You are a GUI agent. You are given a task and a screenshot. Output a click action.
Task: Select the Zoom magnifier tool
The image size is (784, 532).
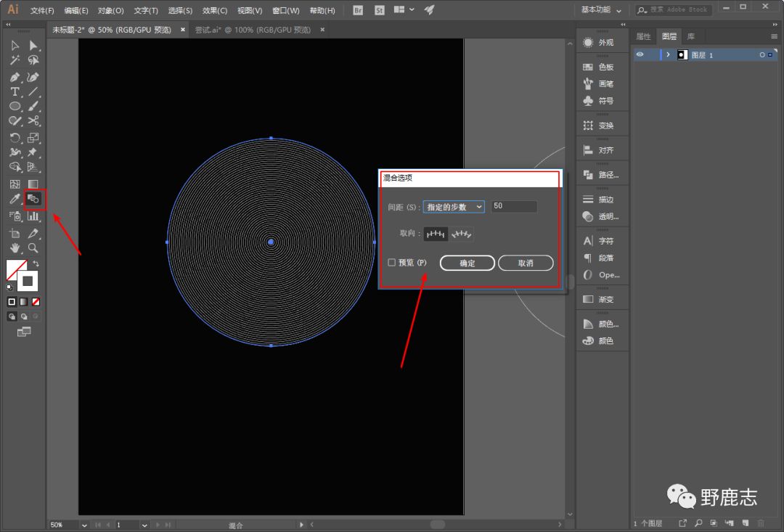(x=33, y=248)
